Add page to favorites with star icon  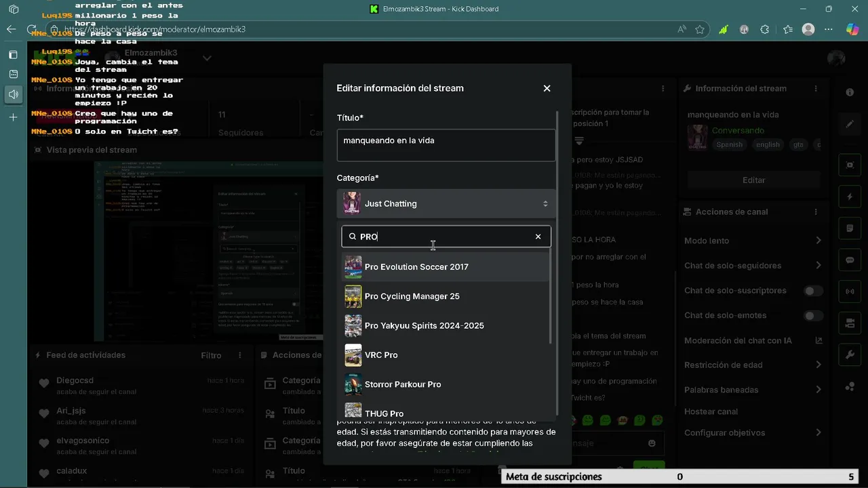(699, 30)
